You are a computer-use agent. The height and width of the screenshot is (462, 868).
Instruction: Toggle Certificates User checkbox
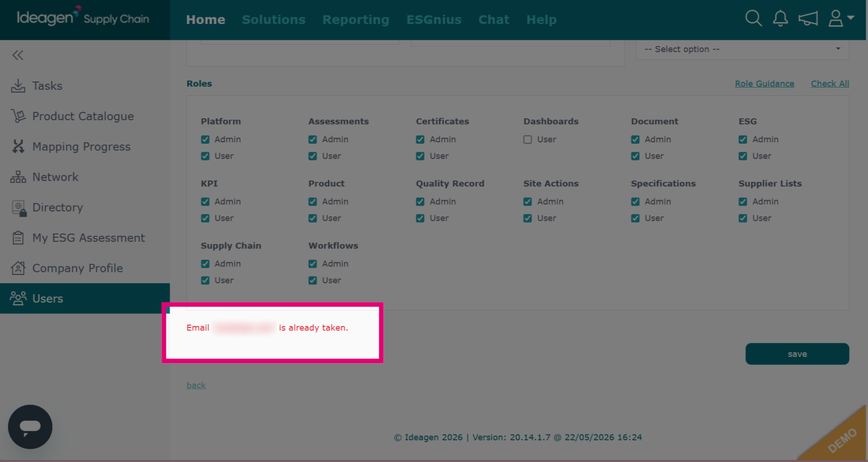pos(420,156)
